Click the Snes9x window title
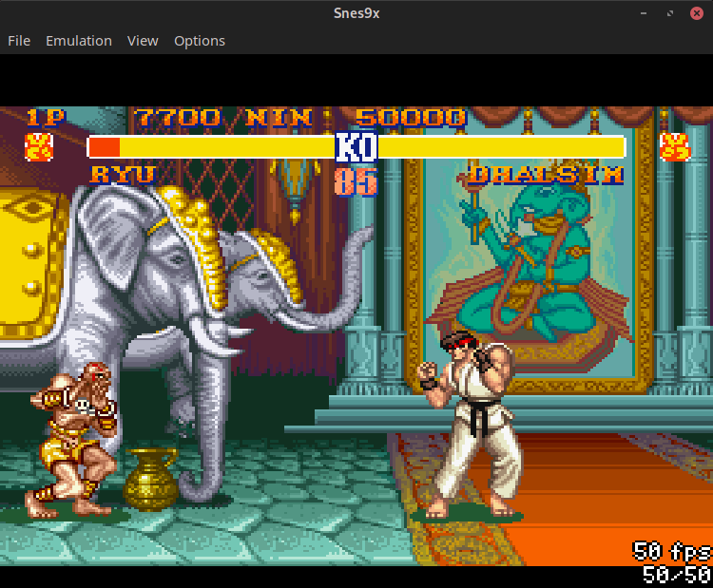 356,13
